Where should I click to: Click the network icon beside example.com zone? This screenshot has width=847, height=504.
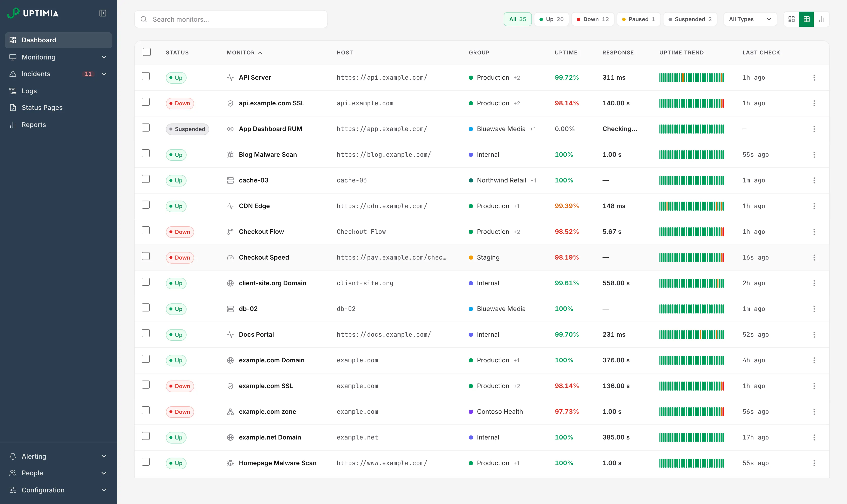tap(230, 412)
